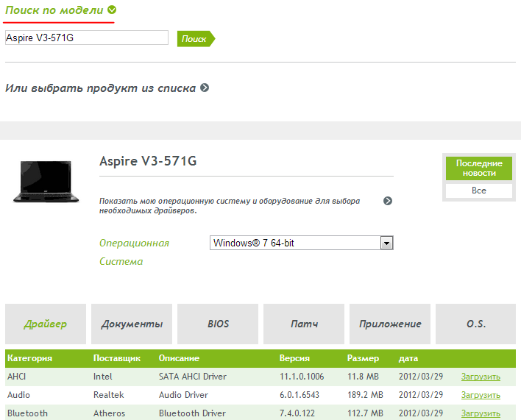Open the Патч tab

(x=304, y=324)
